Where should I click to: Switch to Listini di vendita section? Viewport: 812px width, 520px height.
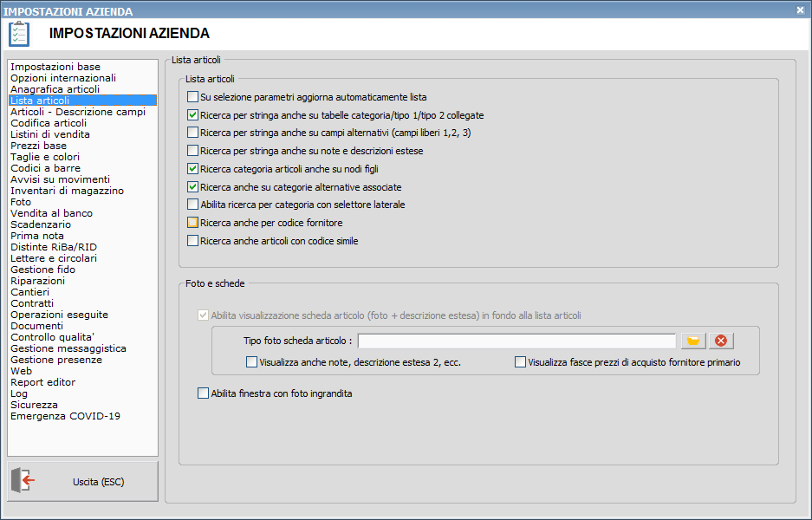click(49, 134)
